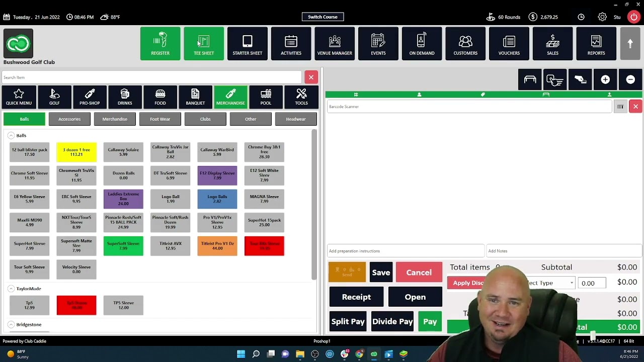Screen dimensions: 644x362
Task: Open the Customers module
Action: [465, 44]
